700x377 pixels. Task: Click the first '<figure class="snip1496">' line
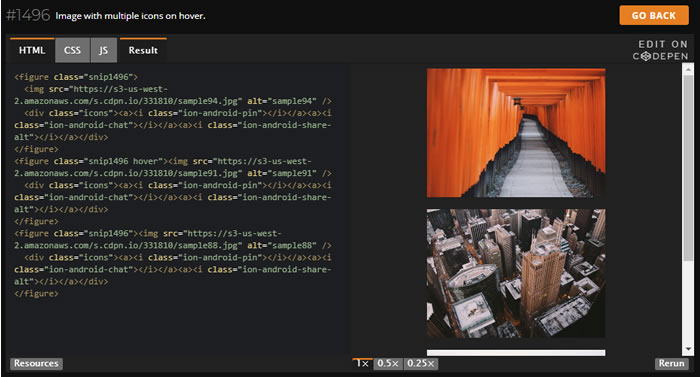76,77
